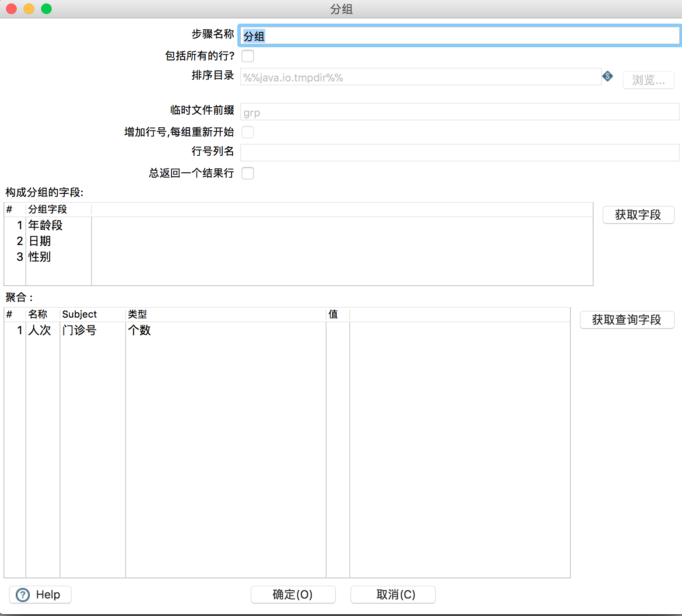Check the 总返回一个结果行 checkbox
The image size is (682, 616).
[x=248, y=173]
